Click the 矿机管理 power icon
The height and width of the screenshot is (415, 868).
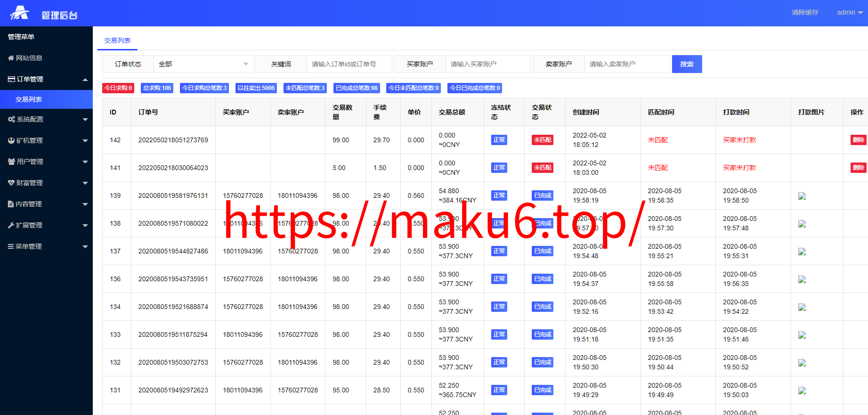(11, 140)
